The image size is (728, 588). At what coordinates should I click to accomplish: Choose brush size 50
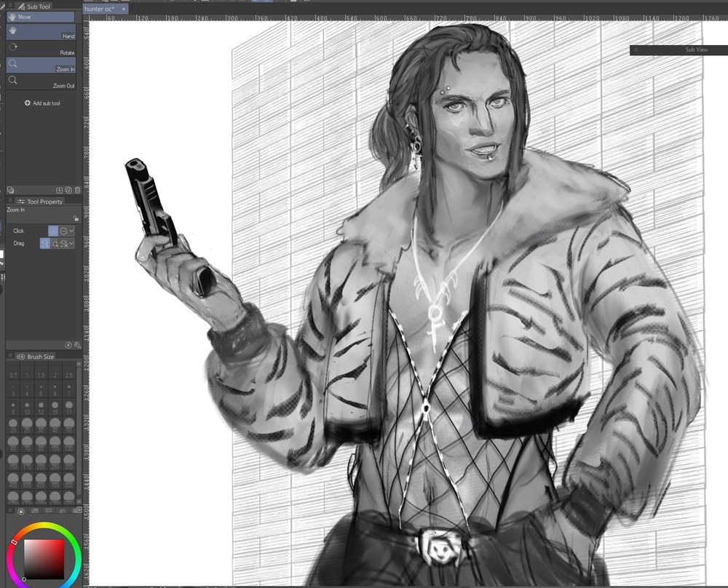pos(69,426)
